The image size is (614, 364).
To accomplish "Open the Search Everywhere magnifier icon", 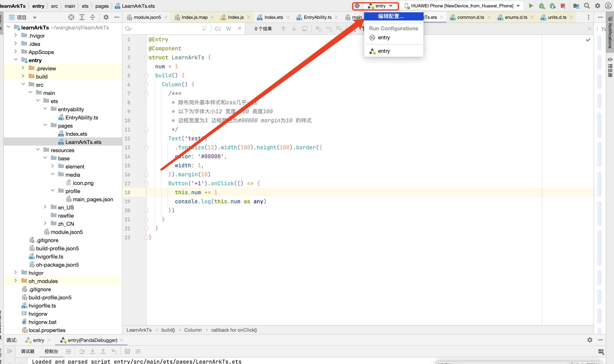I will click(x=587, y=6).
